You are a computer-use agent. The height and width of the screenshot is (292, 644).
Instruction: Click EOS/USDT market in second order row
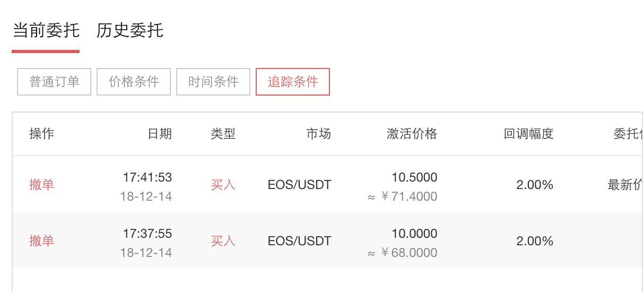coord(299,241)
